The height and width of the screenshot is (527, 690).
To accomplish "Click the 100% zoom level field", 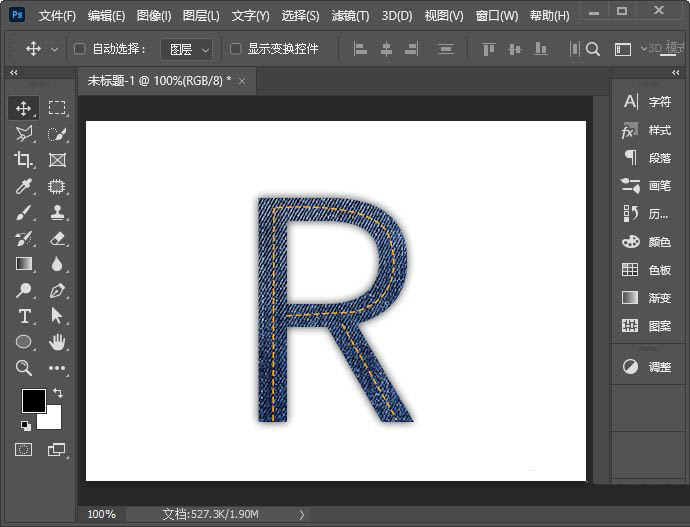I will pyautogui.click(x=101, y=514).
